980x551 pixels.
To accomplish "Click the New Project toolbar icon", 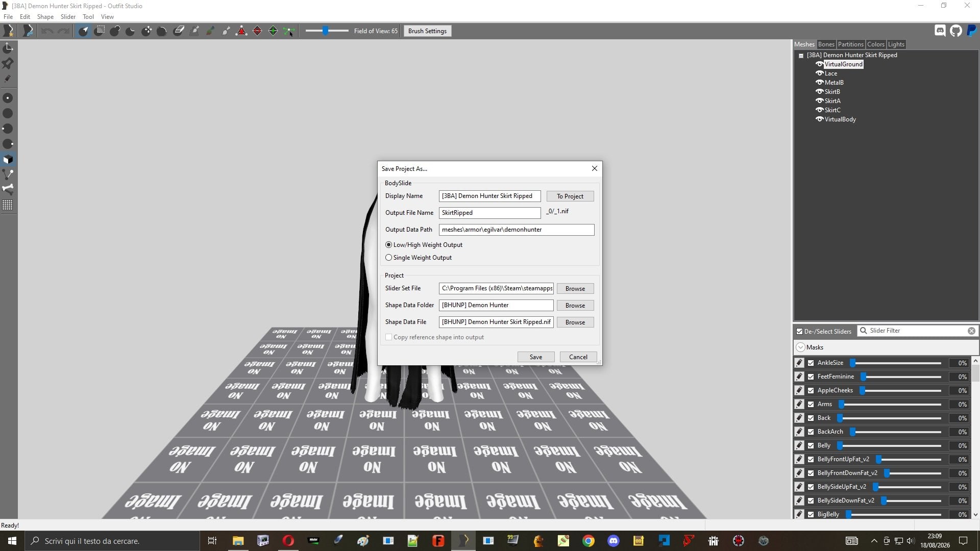I will (8, 31).
